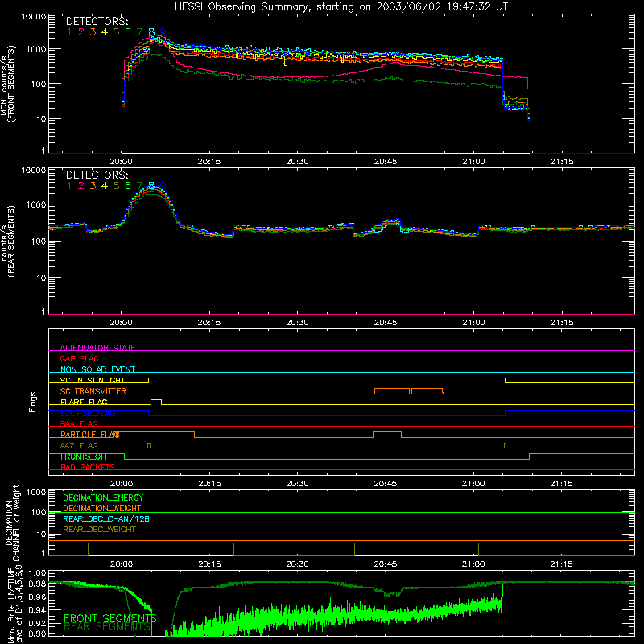This screenshot has height=644, width=644.
Task: Select the SC_IN_SUNLIGHT flag label
Action: (x=93, y=380)
